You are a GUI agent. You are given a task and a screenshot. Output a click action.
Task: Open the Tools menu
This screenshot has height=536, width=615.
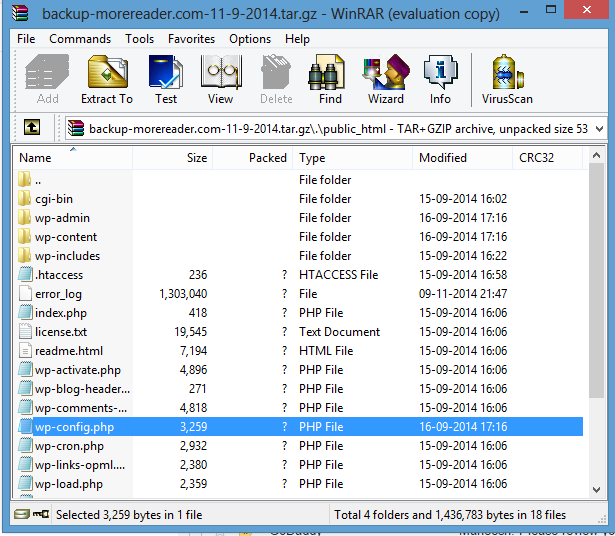pyautogui.click(x=140, y=39)
